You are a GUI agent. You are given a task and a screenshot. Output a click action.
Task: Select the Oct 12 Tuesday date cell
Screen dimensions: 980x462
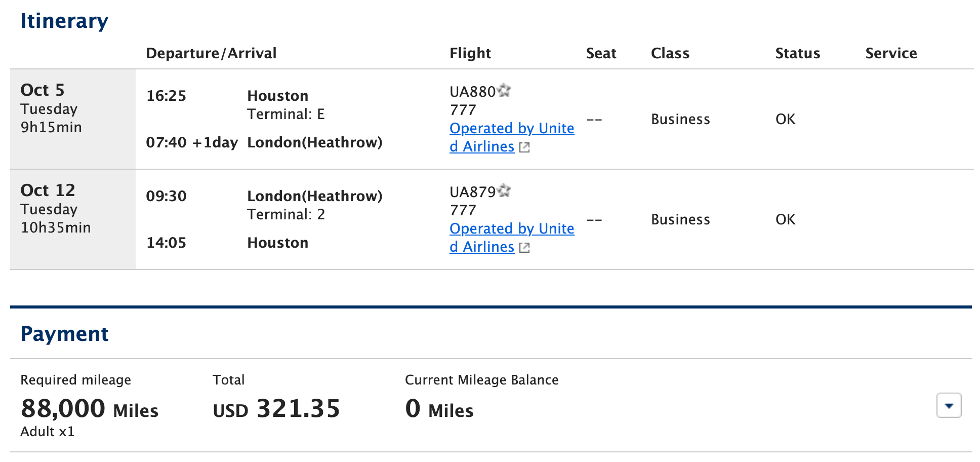click(73, 219)
